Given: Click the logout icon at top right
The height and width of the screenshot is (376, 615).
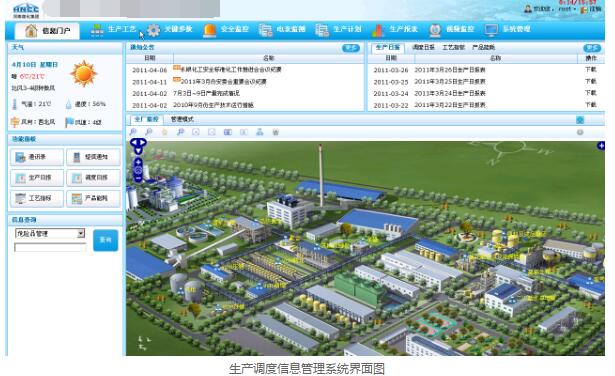Looking at the screenshot, I should (584, 9).
